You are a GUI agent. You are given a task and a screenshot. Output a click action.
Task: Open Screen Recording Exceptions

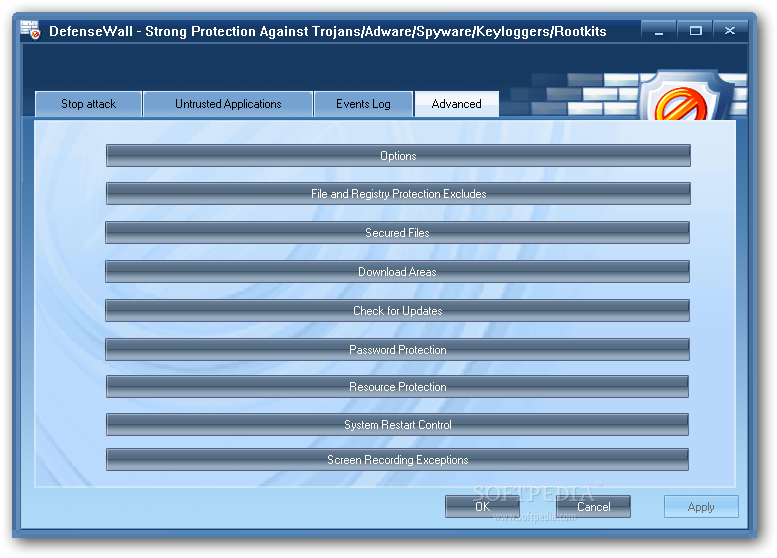[x=397, y=460]
